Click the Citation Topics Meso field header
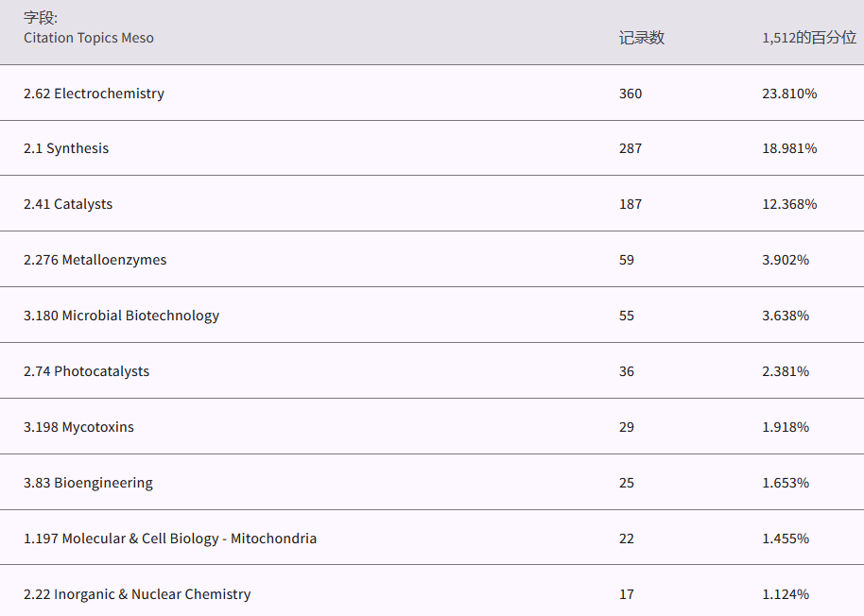Image resolution: width=864 pixels, height=616 pixels. [89, 38]
